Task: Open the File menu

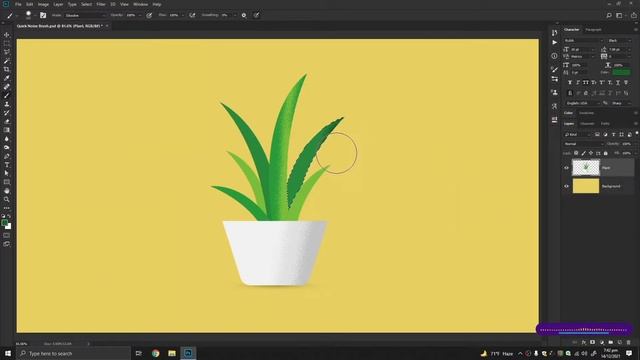Action: coord(18,4)
